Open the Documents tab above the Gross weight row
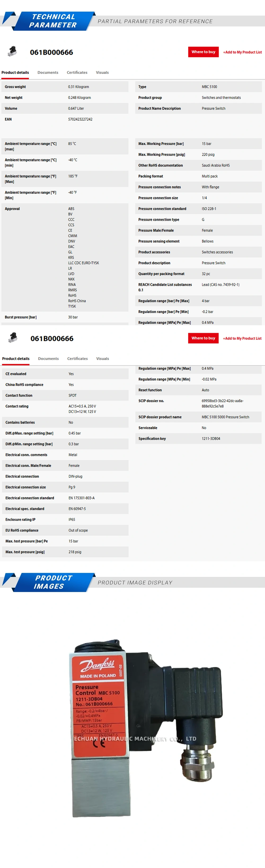Screen dimensions: 265x868 (48, 72)
